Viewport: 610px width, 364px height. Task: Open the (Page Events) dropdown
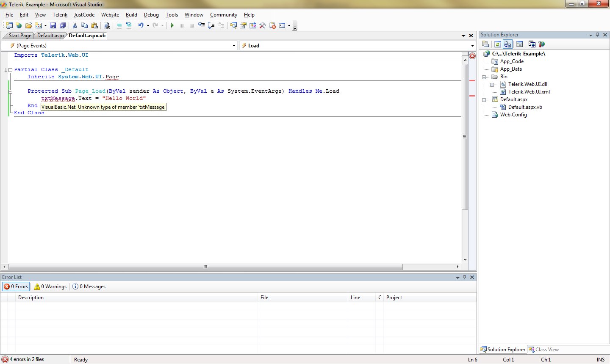[x=234, y=46]
